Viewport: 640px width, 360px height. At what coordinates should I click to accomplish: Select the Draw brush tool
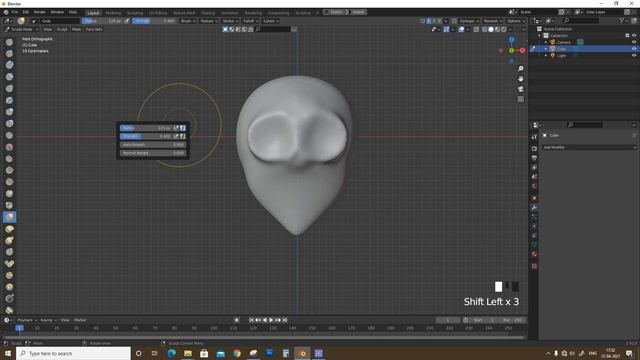(9, 42)
